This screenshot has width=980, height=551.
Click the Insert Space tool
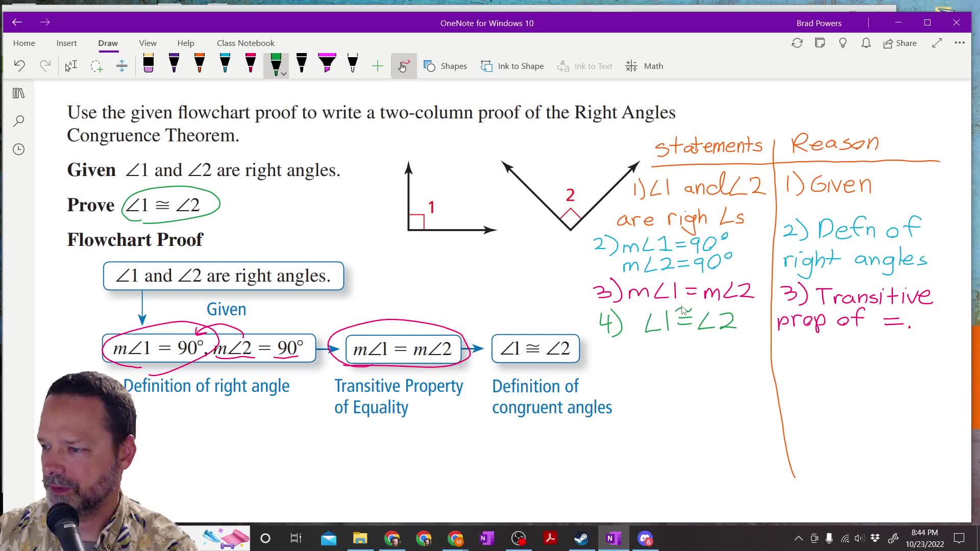[122, 66]
